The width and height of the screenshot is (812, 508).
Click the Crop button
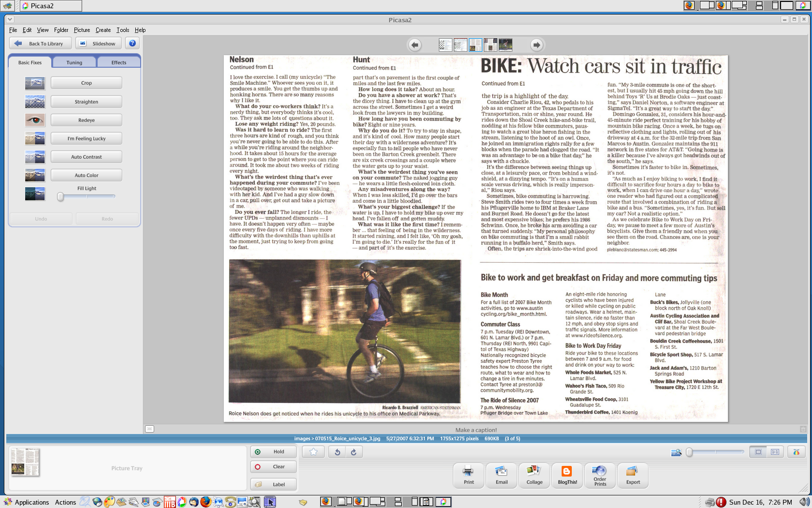(87, 83)
